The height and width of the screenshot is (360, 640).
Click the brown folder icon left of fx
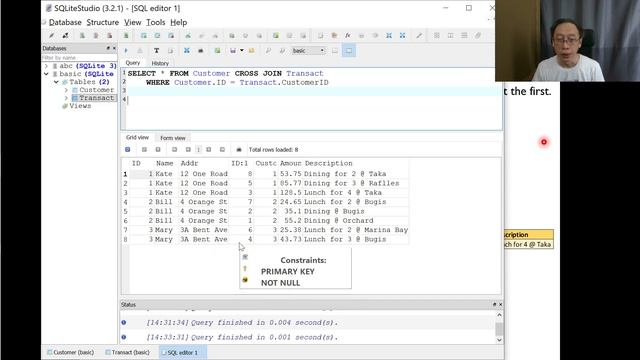[334, 36]
